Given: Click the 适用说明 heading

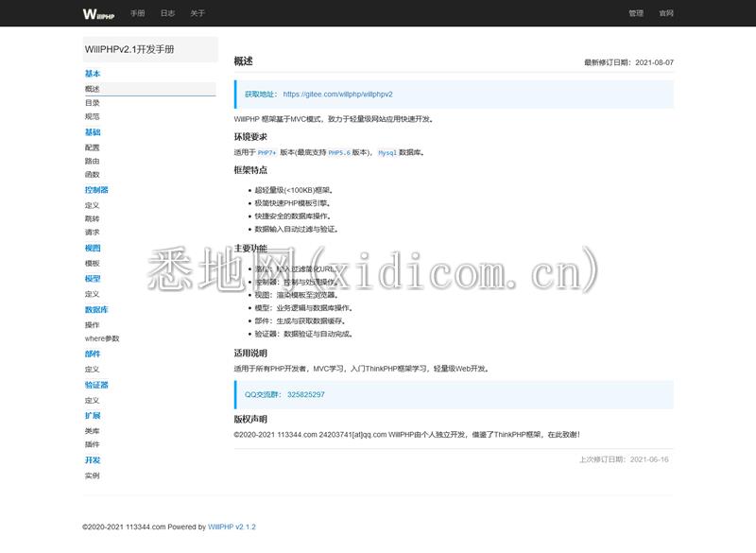Looking at the screenshot, I should tap(250, 353).
